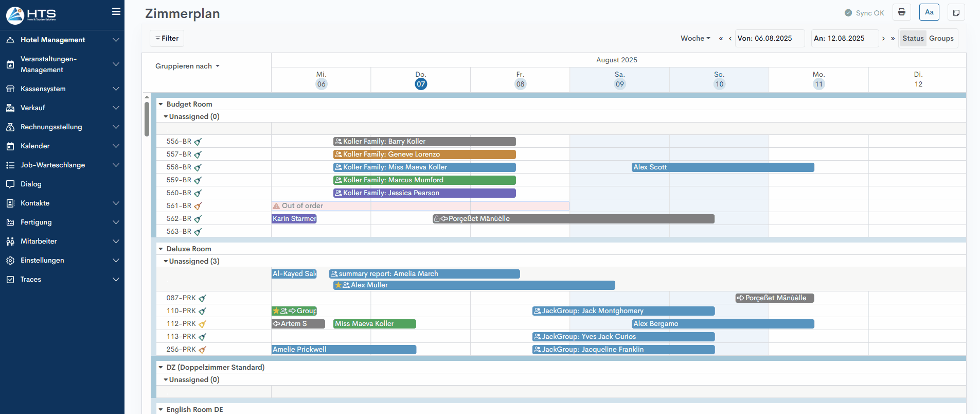Viewport: 980px width, 414px height.
Task: Collapse Unassigned (3) under Deluxe Room
Action: (166, 262)
